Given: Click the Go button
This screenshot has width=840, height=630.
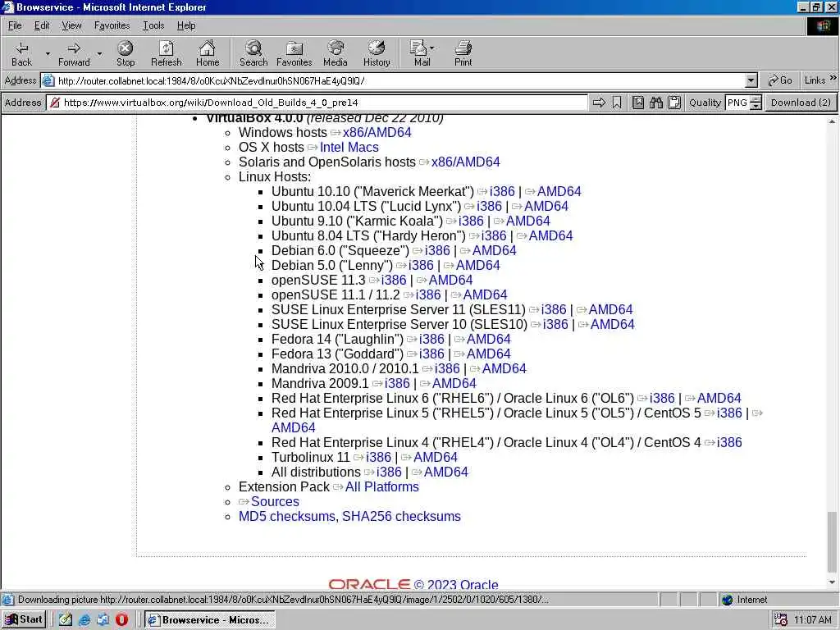Looking at the screenshot, I should coord(779,80).
